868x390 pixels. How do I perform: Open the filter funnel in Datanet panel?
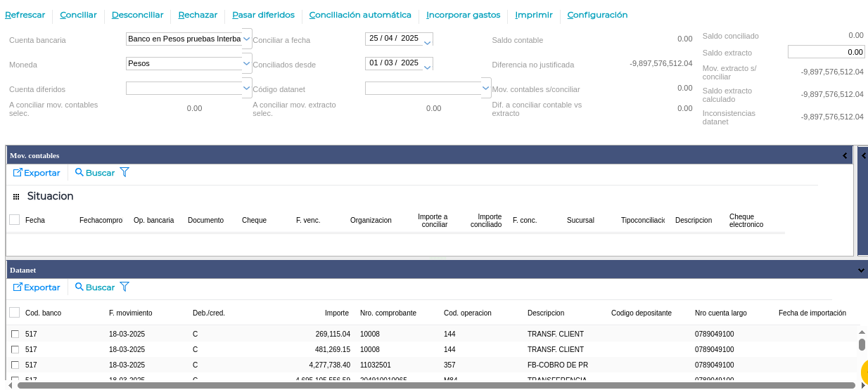pos(125,287)
